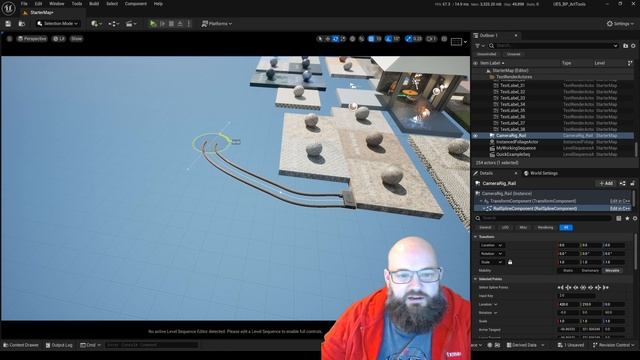Select MyWorkingSequence in the Outliner
640x360 pixels.
pyautogui.click(x=516, y=148)
